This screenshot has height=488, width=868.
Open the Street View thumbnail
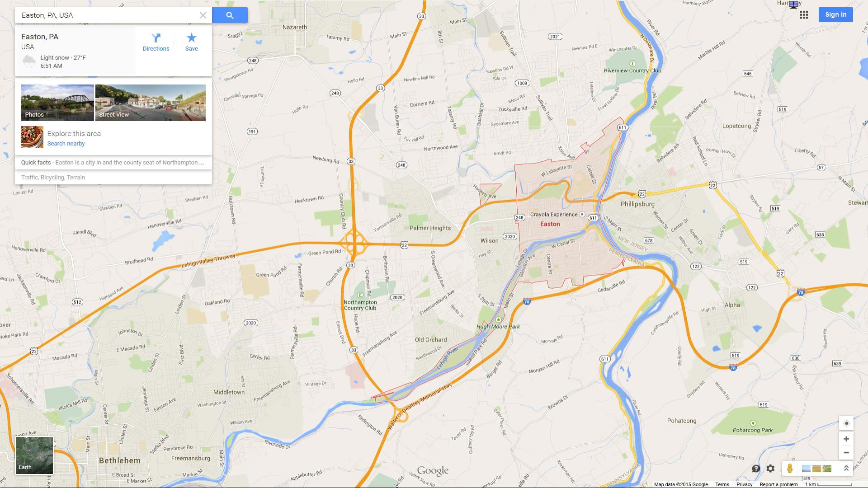click(151, 103)
